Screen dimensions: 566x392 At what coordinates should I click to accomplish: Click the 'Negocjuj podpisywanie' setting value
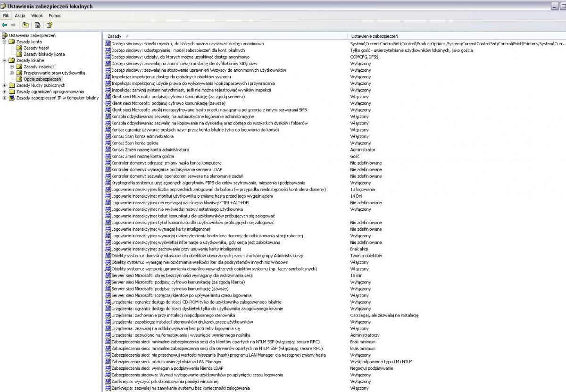coord(372,368)
